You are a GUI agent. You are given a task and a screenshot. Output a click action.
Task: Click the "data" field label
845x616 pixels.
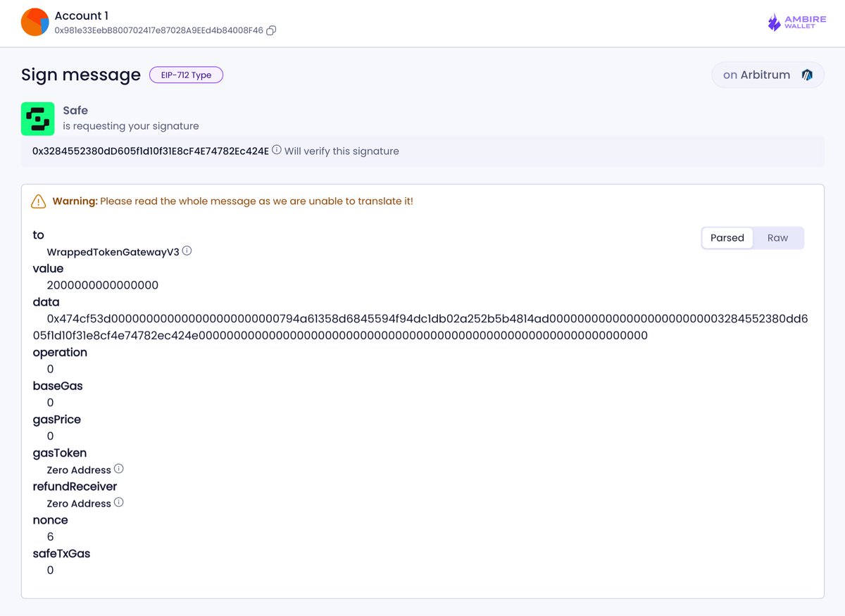pos(46,302)
